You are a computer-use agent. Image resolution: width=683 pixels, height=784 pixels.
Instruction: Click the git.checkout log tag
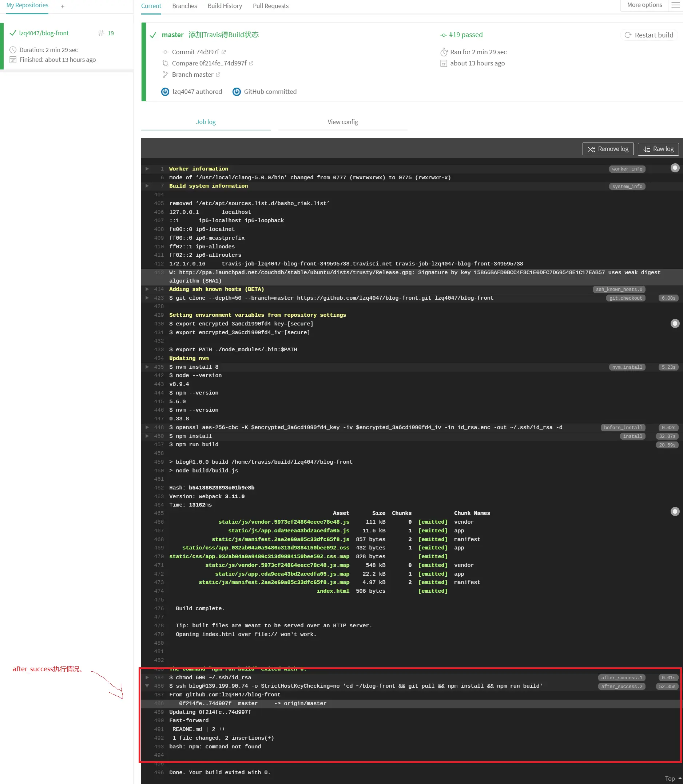pos(626,298)
